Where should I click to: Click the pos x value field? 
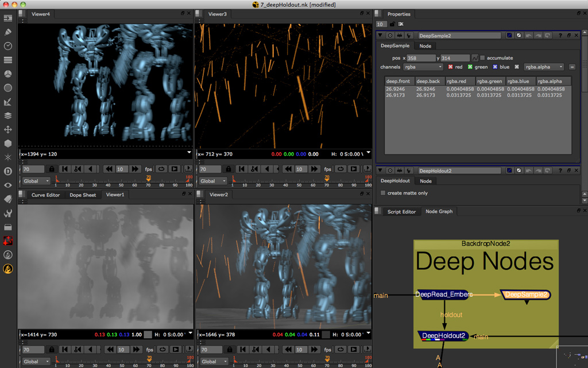click(x=421, y=58)
